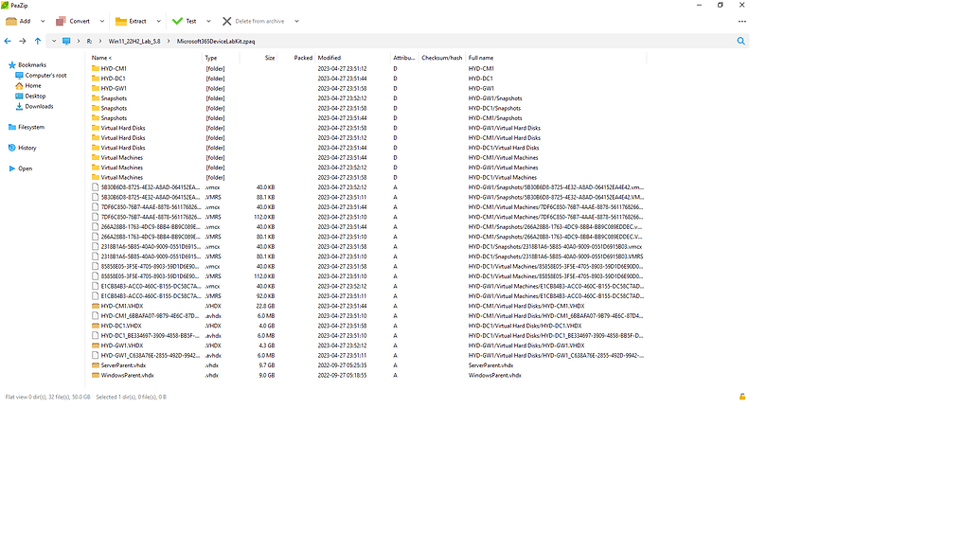
Task: Open the Add dropdown options
Action: pos(41,21)
